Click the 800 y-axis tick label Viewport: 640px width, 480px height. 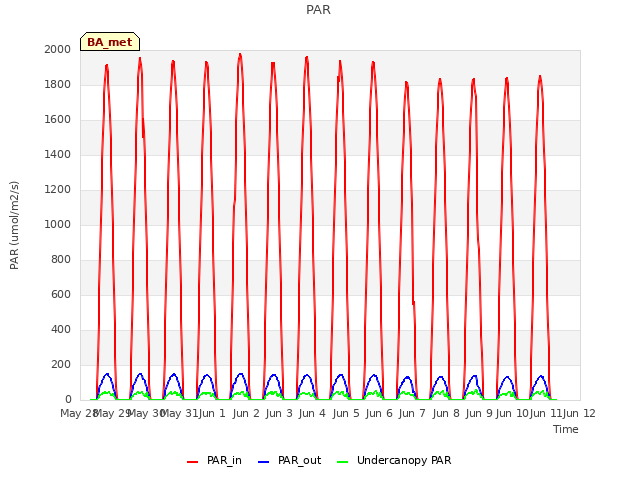click(x=61, y=260)
